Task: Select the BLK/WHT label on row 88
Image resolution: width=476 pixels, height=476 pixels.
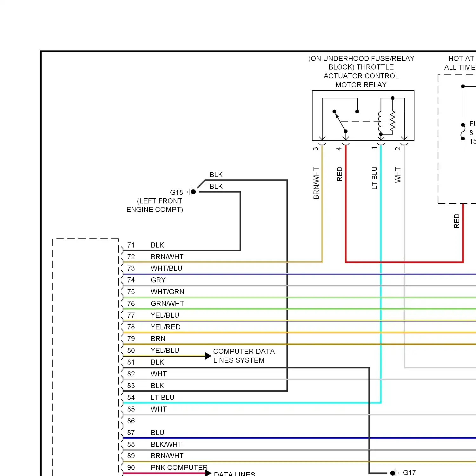Action: [x=166, y=444]
